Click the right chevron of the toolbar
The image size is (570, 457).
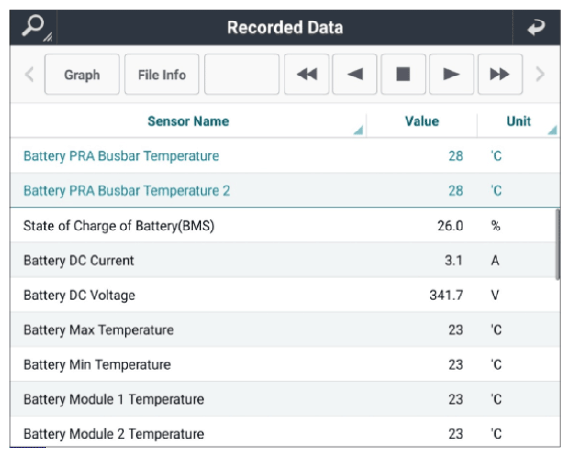coord(540,75)
